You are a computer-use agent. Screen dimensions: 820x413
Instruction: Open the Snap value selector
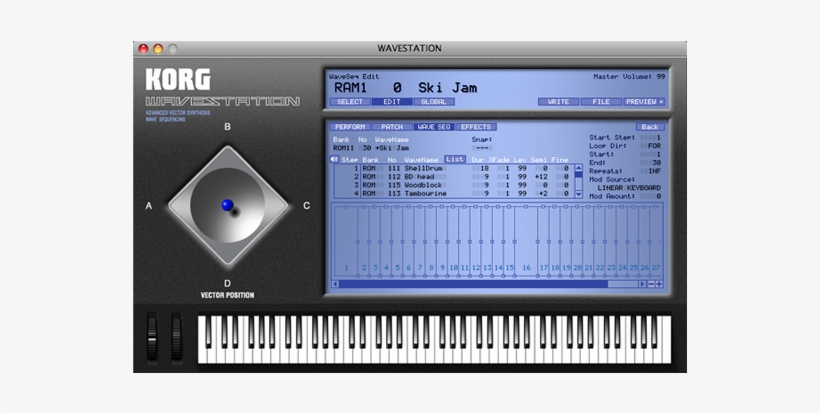point(482,148)
